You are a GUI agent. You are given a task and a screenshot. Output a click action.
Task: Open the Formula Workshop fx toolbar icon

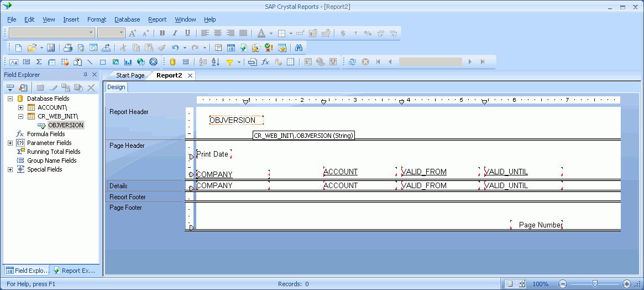click(265, 62)
